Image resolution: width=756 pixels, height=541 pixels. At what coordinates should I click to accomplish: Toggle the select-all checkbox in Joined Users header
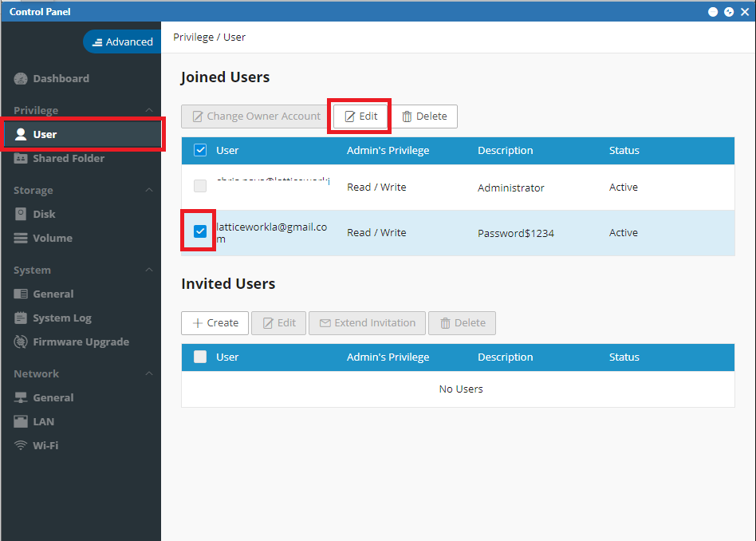(x=200, y=150)
